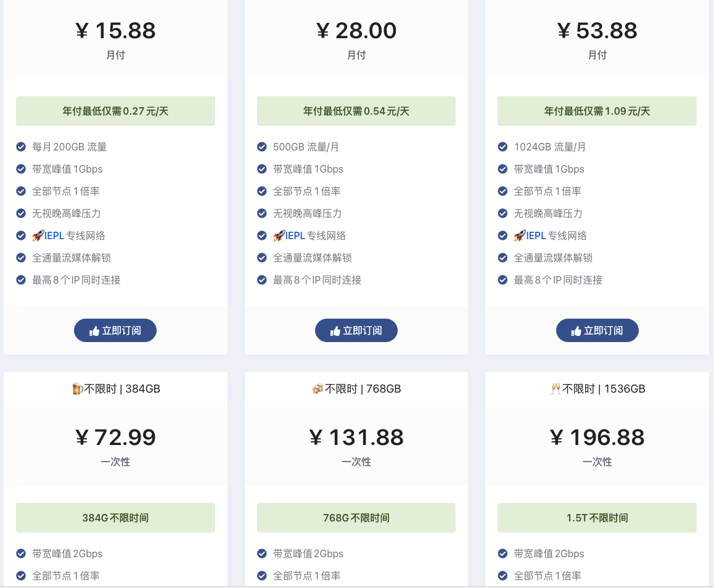Click the 年付最低仅需 0.54 元/天 banner
The image size is (714, 588).
[x=356, y=111]
